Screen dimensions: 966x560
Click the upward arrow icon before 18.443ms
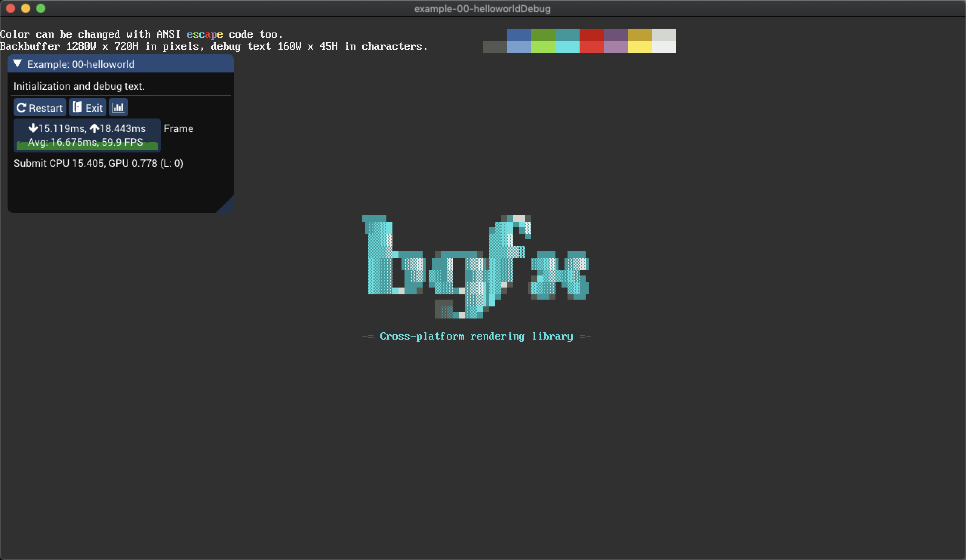pyautogui.click(x=95, y=128)
